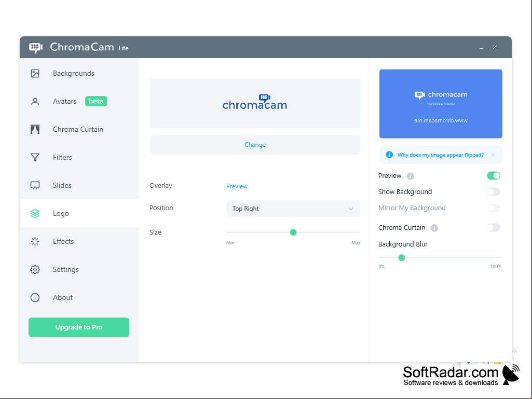532x399 pixels.
Task: Click the blue info icon in flipped notice
Action: 389,155
